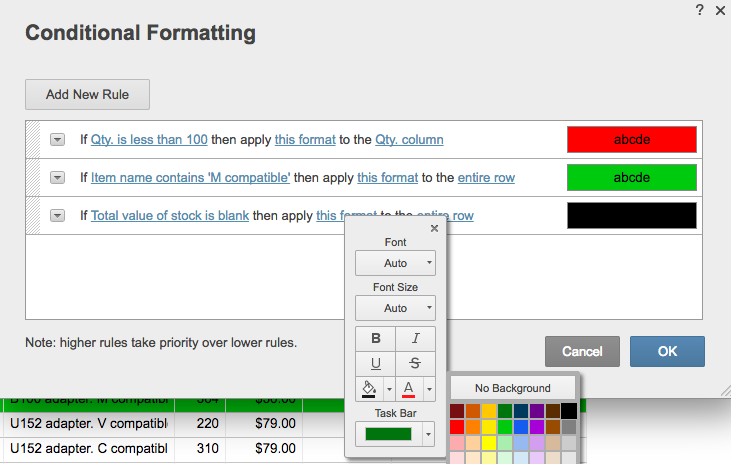
Task: Click the red 'abcde' format preview
Action: [632, 139]
